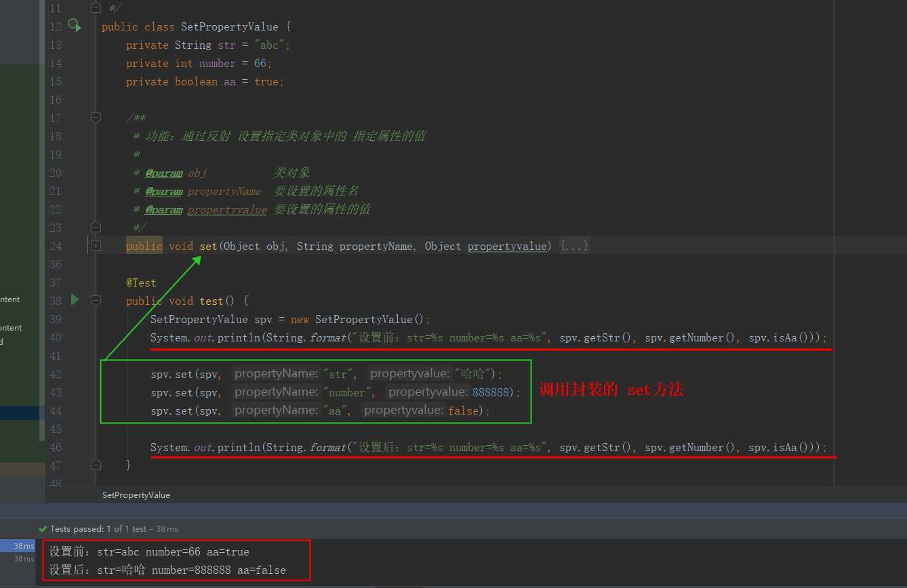The height and width of the screenshot is (588, 907).
Task: Click the boolean keyword on line 15
Action: [x=196, y=81]
